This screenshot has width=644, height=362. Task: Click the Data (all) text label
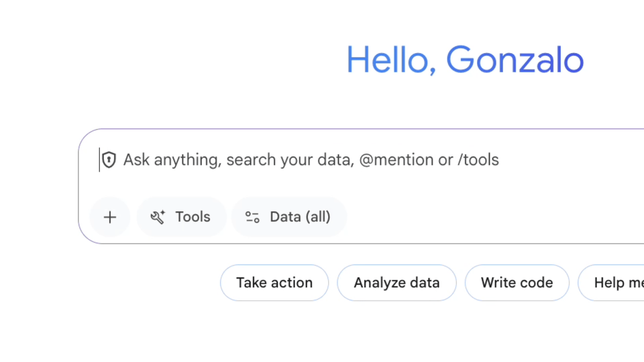(x=300, y=217)
